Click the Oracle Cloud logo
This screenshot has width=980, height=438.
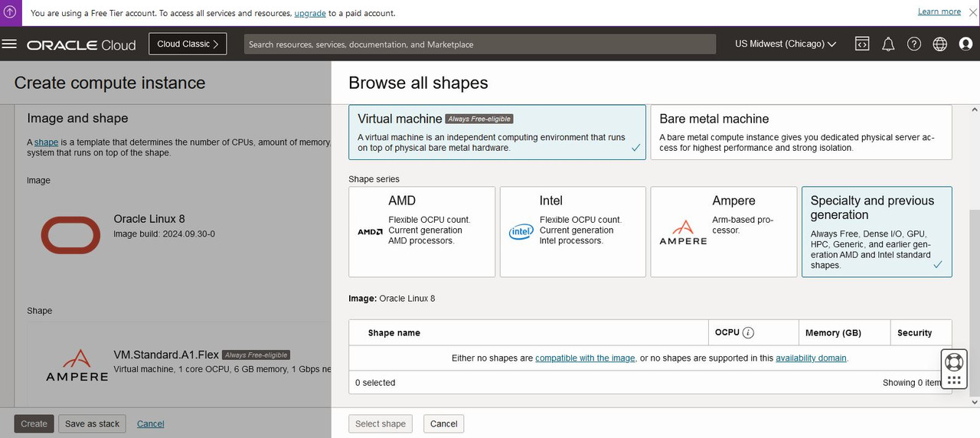pyautogui.click(x=81, y=45)
